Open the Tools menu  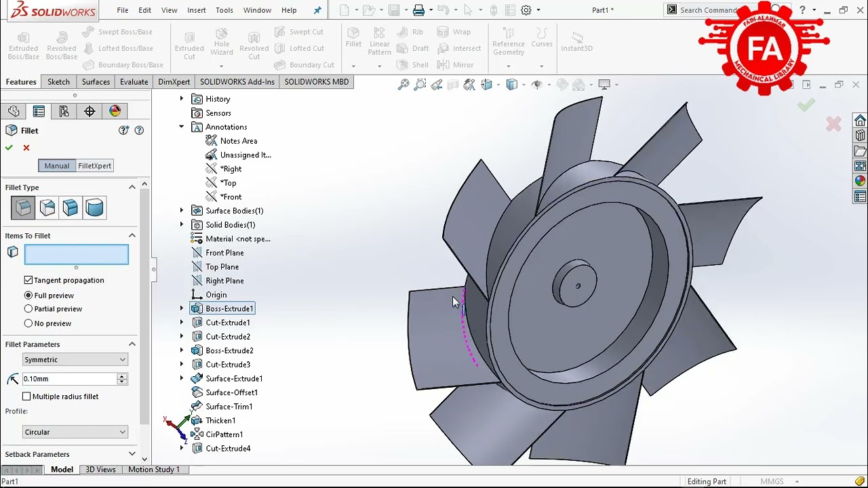pyautogui.click(x=224, y=10)
